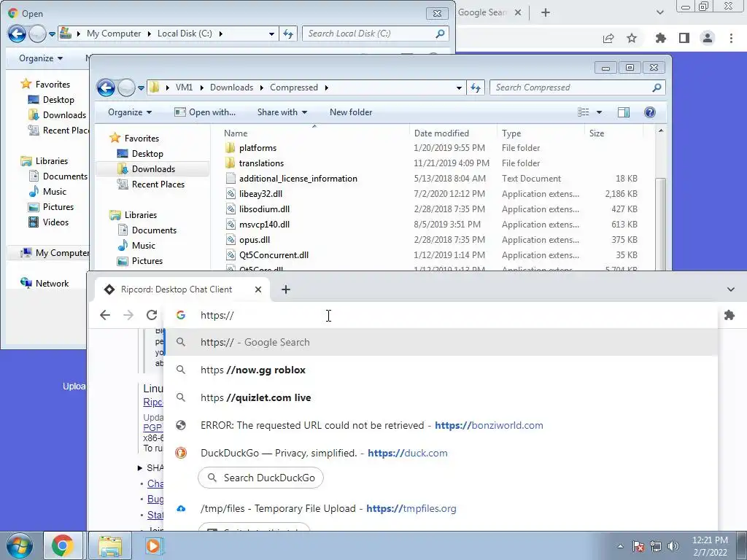Viewport: 747px width, 560px height.
Task: Toggle side panel icon in background Chrome
Action: pyautogui.click(x=684, y=38)
